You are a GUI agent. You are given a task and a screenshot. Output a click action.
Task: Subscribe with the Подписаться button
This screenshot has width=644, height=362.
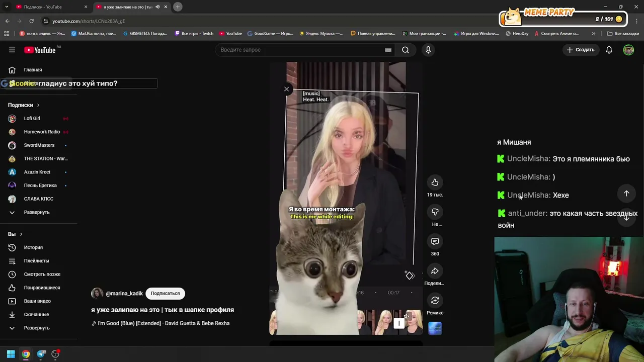coord(165,293)
